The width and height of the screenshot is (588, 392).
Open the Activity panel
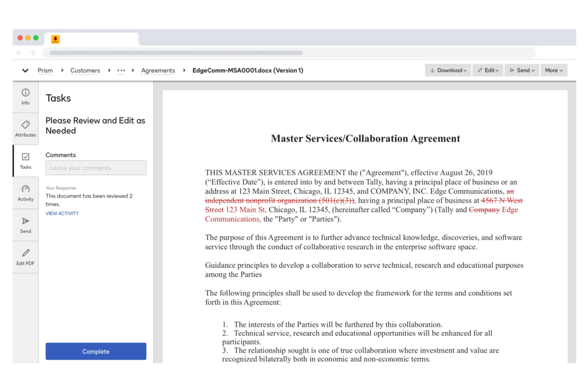tap(25, 193)
